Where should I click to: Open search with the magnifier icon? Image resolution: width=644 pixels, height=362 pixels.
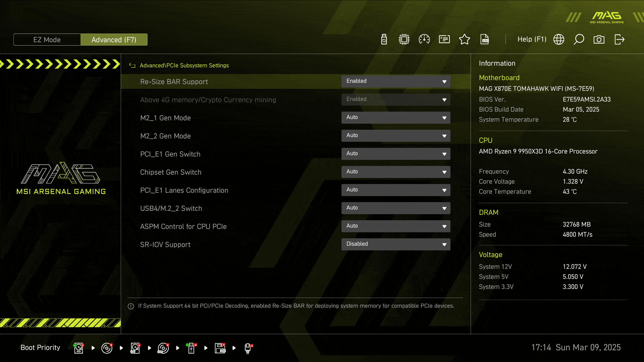tap(579, 40)
